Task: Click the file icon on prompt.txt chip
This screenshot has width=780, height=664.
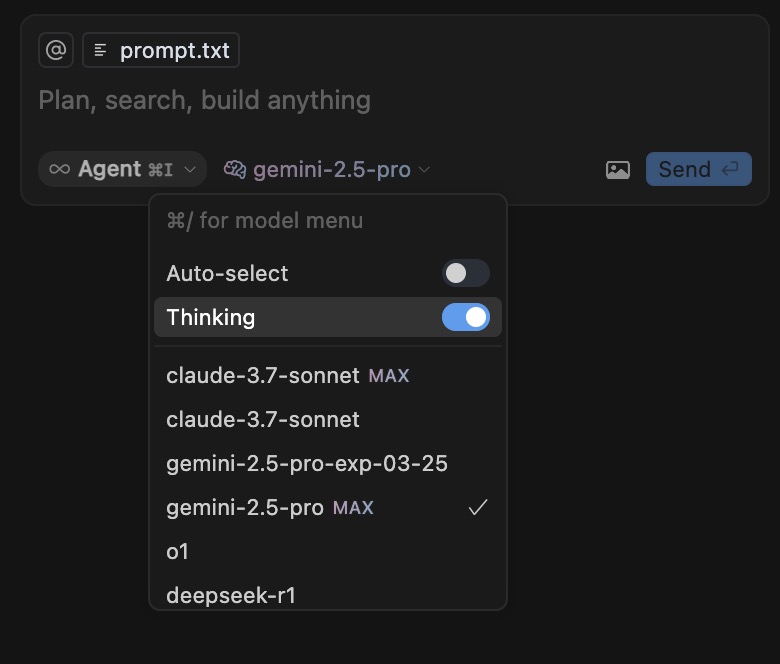Action: 100,50
